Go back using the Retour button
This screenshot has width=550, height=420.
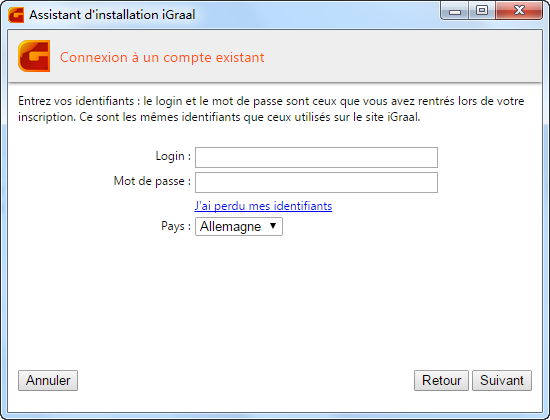[441, 380]
